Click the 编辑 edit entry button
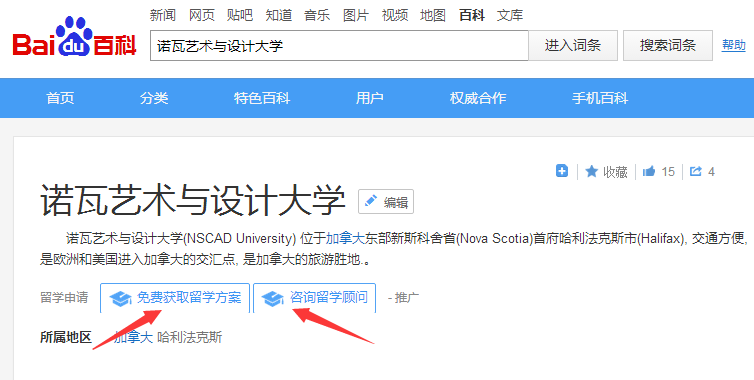This screenshot has width=754, height=380. (x=386, y=202)
